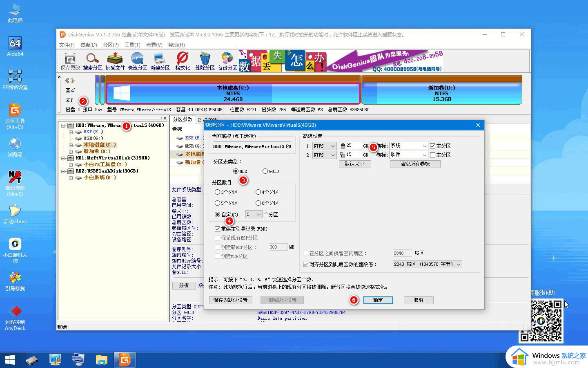
Task: Open volume label dropdown showing 软件
Action: tap(409, 155)
